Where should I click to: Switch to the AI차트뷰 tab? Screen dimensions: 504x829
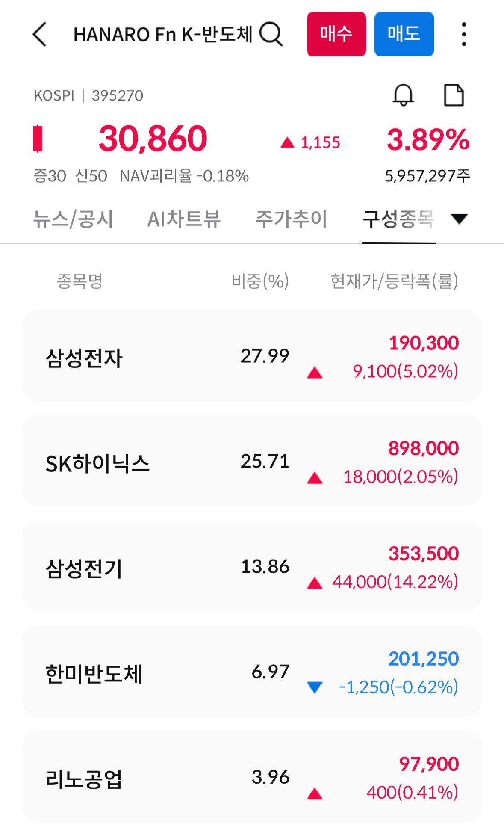tap(184, 219)
